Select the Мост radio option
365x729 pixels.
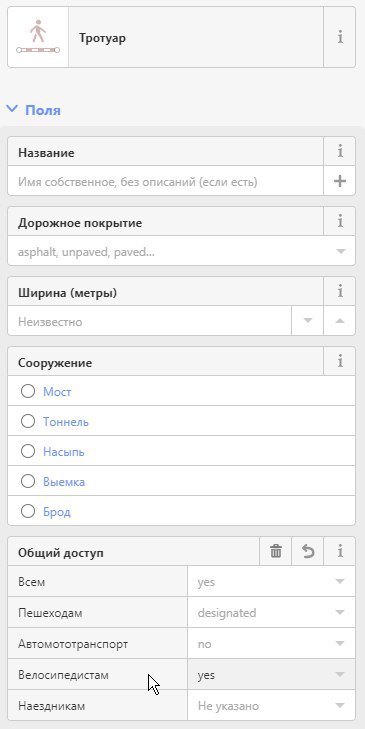coord(28,391)
